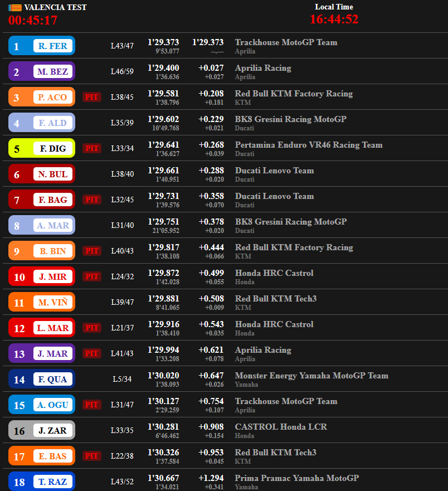Click last lap time 21'05.952

[x=165, y=231]
